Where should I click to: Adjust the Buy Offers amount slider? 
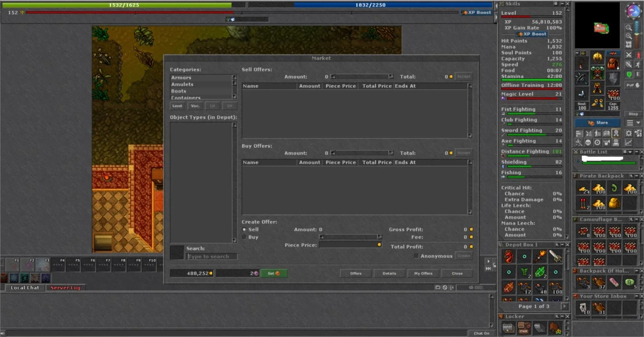pyautogui.click(x=362, y=153)
